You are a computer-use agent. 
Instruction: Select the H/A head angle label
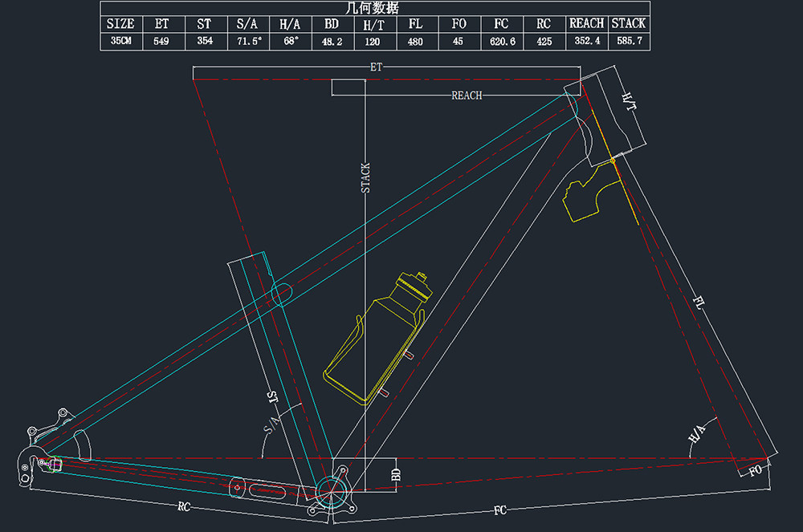696,434
